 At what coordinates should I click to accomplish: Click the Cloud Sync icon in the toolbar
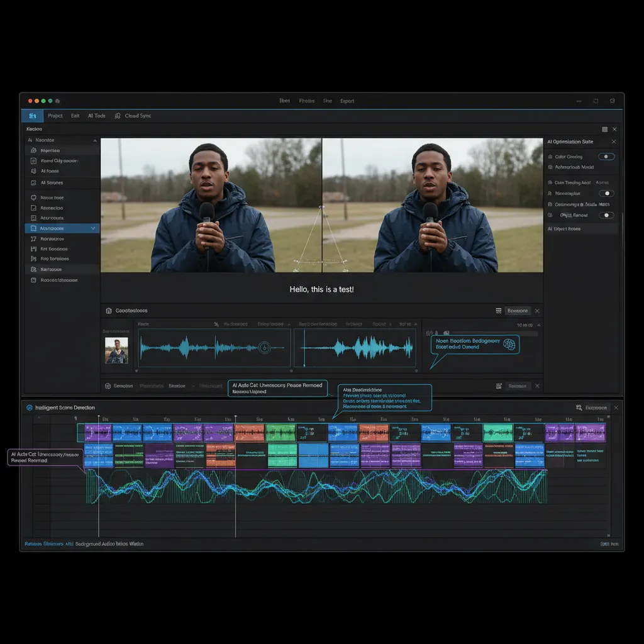pyautogui.click(x=118, y=116)
